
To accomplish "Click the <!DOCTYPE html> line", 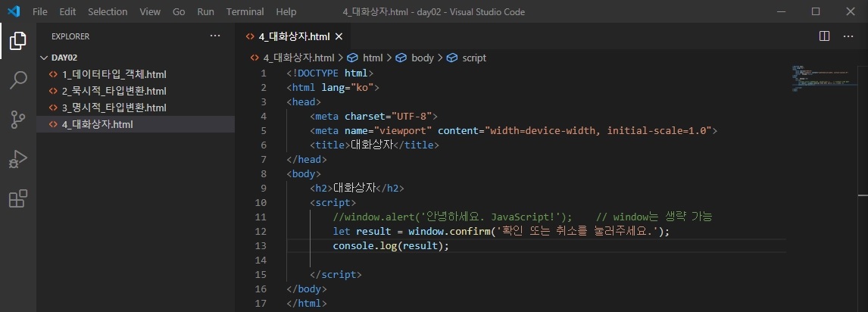I will tap(330, 73).
